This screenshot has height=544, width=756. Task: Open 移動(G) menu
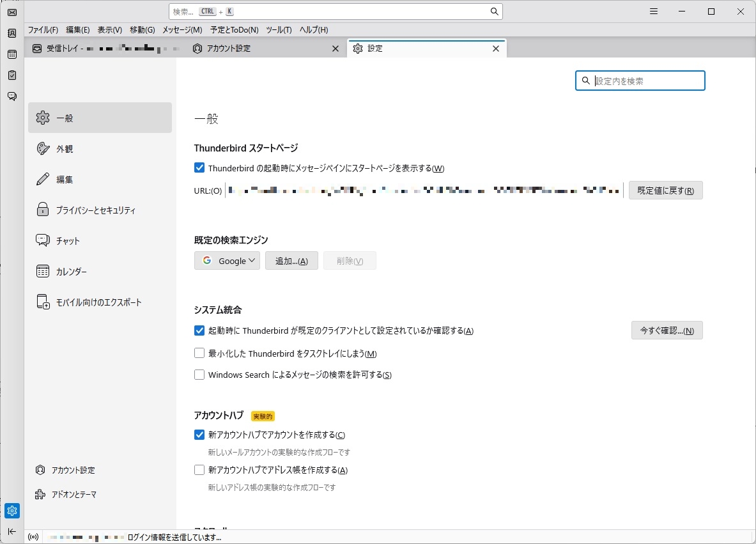(x=143, y=30)
